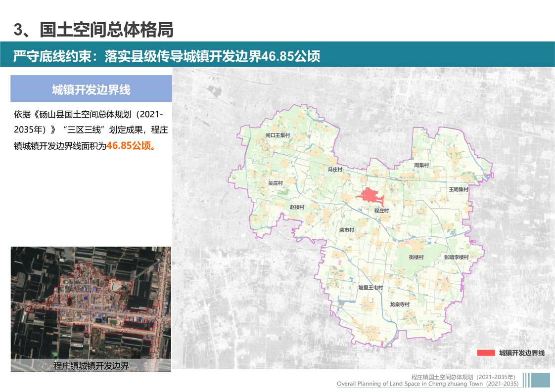Click the slide title 国土空间总体格局
Image resolution: width=555 pixels, height=392 pixels.
93,29
